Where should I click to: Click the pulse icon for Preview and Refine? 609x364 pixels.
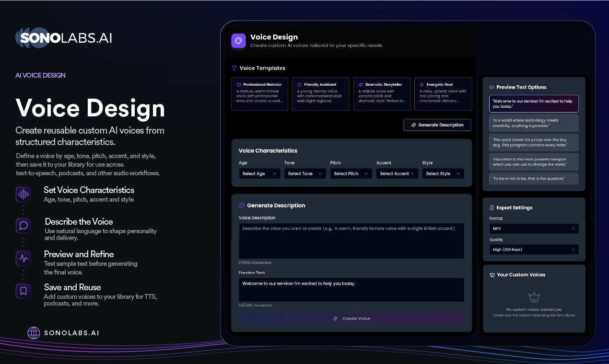(x=23, y=259)
